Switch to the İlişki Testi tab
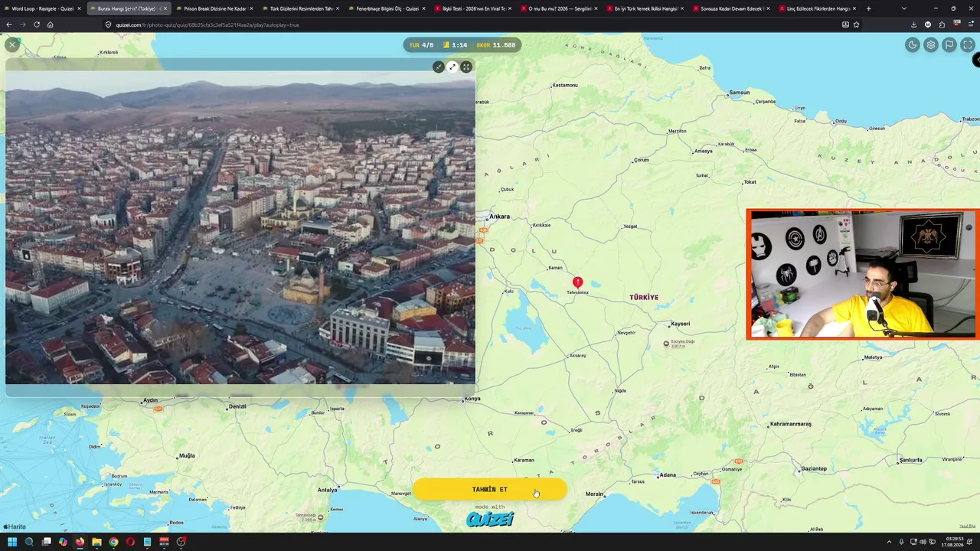980x551 pixels. [472, 8]
